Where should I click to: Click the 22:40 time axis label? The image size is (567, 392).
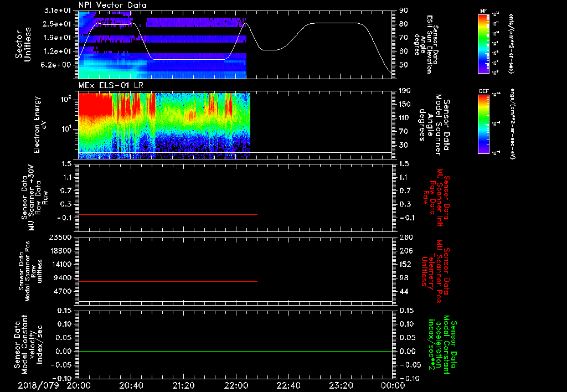pos(288,385)
